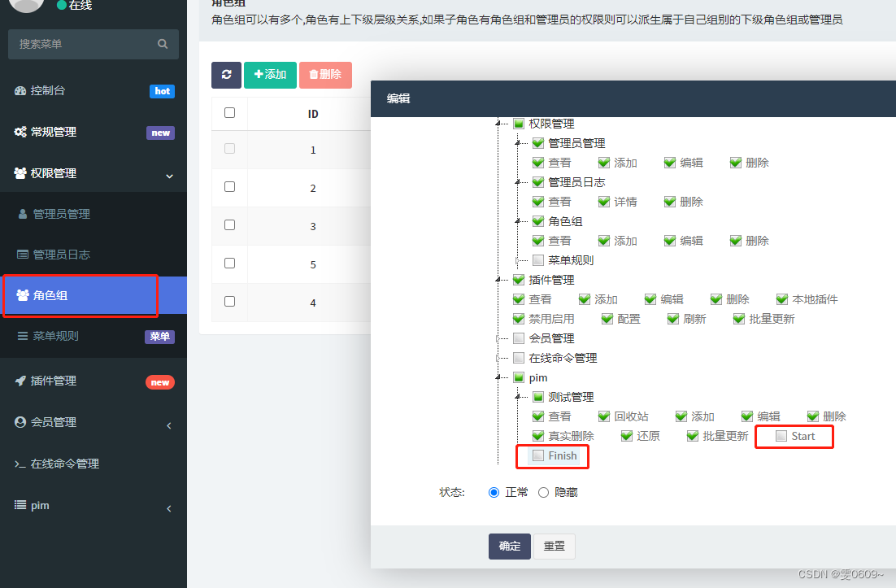Expand the 会员管理 tree node arrow

(498, 338)
